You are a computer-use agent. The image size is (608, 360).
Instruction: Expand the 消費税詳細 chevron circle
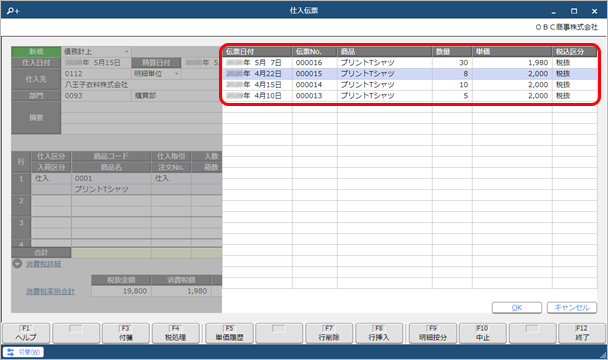point(17,264)
